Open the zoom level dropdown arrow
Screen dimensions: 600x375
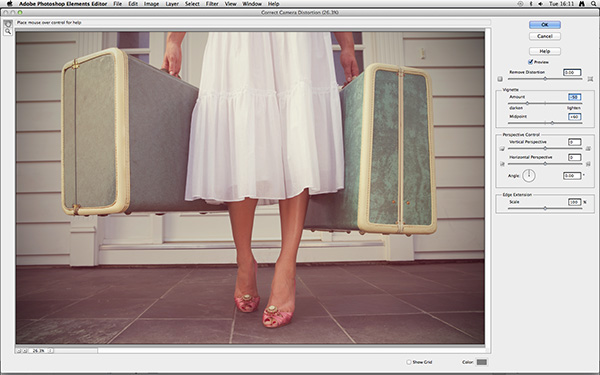(x=51, y=351)
